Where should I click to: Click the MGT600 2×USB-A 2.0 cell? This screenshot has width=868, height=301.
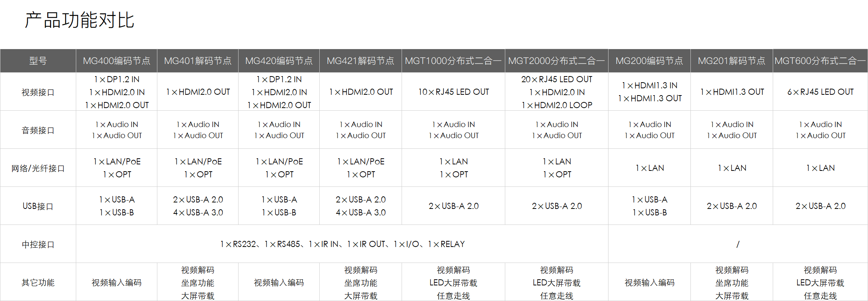click(820, 206)
